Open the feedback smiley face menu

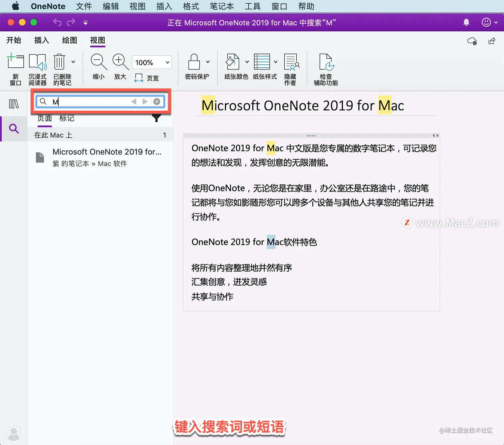pos(489,22)
